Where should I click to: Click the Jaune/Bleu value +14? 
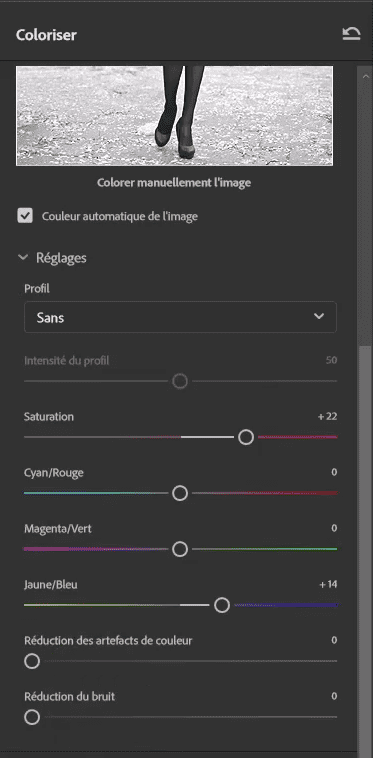328,584
